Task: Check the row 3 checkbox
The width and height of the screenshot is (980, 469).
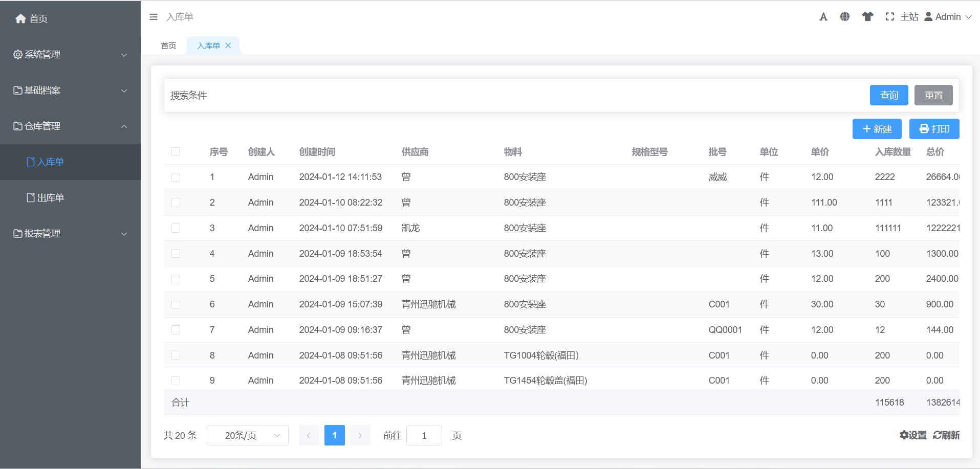Action: coord(176,228)
